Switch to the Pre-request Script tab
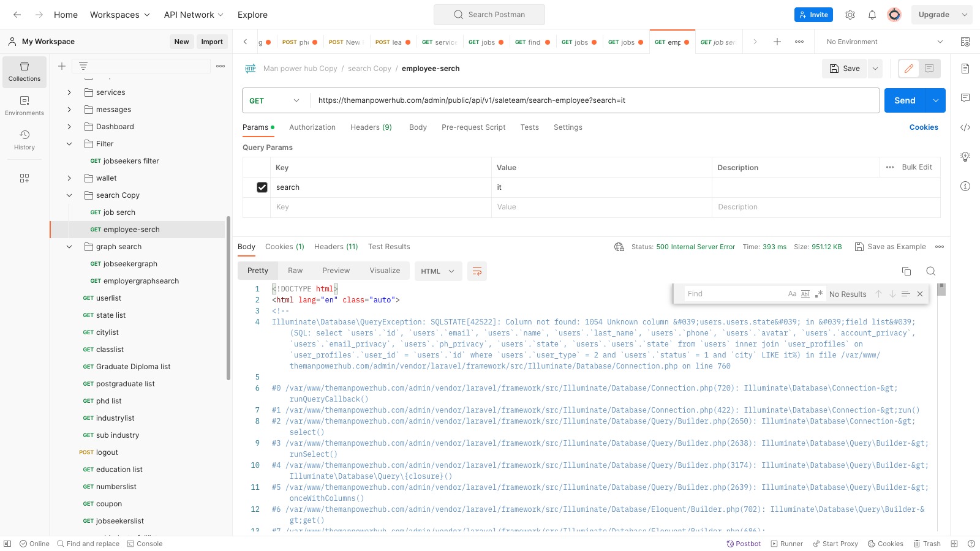 (x=473, y=127)
